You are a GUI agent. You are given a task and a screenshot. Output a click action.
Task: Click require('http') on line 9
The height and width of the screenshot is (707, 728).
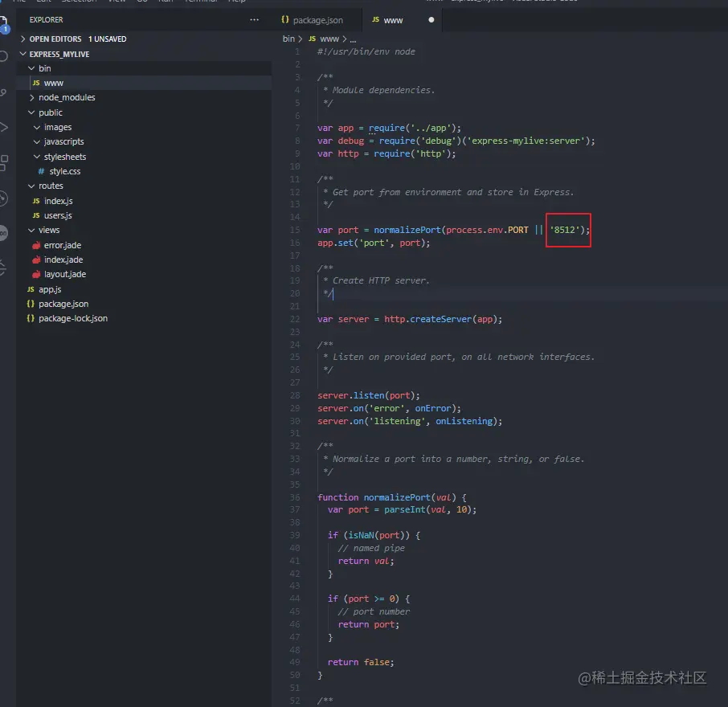tap(415, 153)
